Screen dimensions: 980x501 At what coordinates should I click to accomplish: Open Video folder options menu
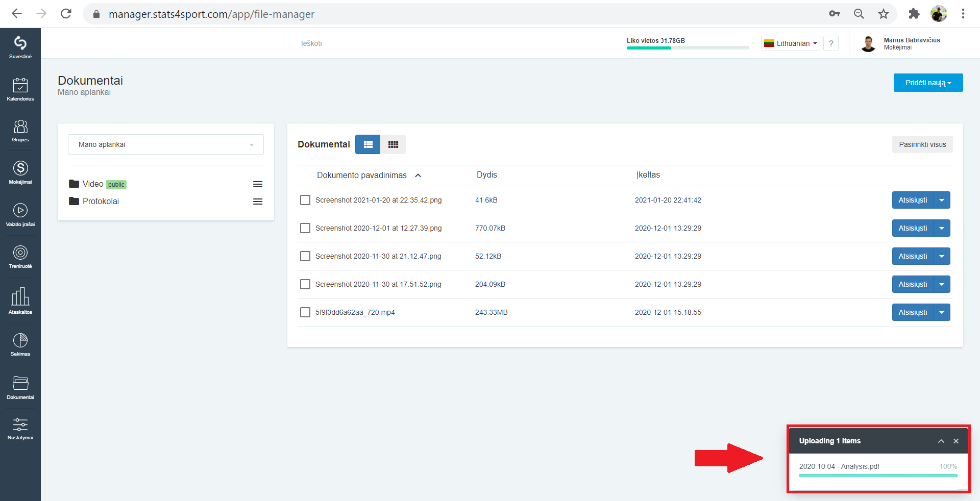point(258,184)
